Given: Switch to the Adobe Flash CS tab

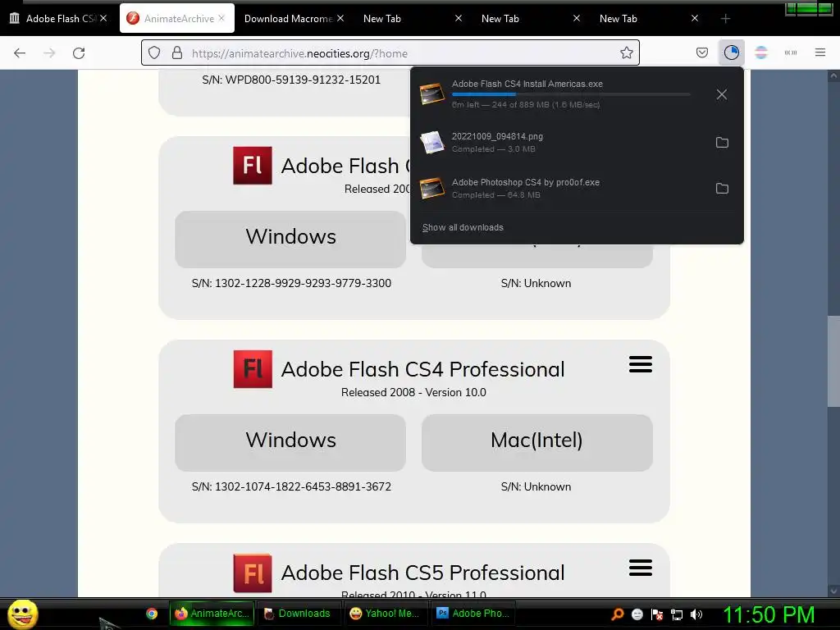Looking at the screenshot, I should click(x=59, y=19).
